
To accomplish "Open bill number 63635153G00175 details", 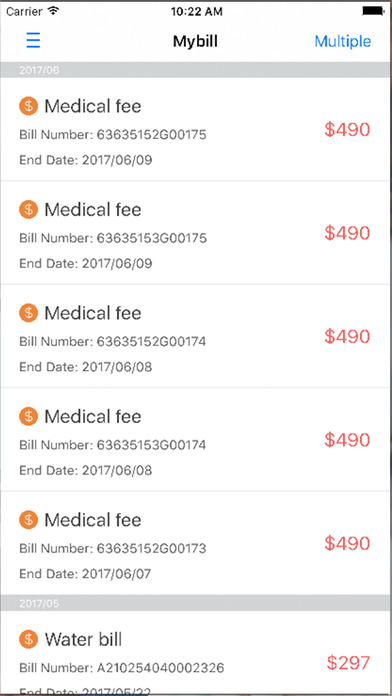I will (x=196, y=233).
